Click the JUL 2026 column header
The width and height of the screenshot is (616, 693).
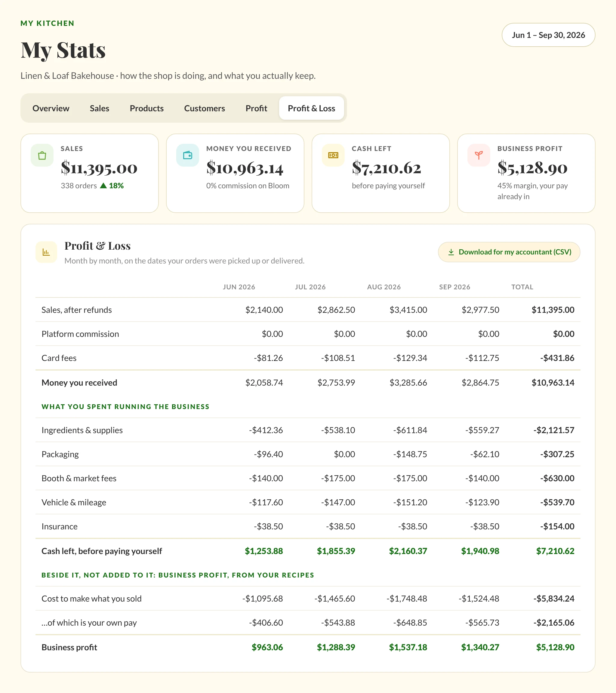[310, 287]
